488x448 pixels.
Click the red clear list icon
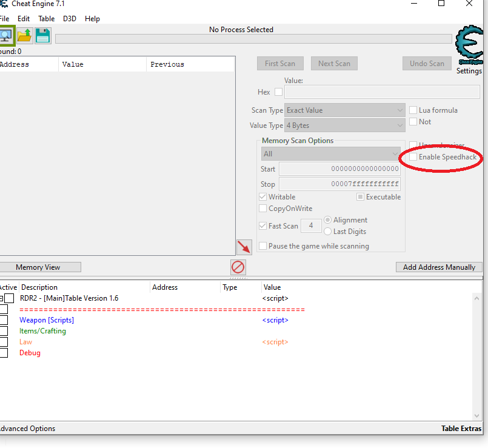point(238,267)
